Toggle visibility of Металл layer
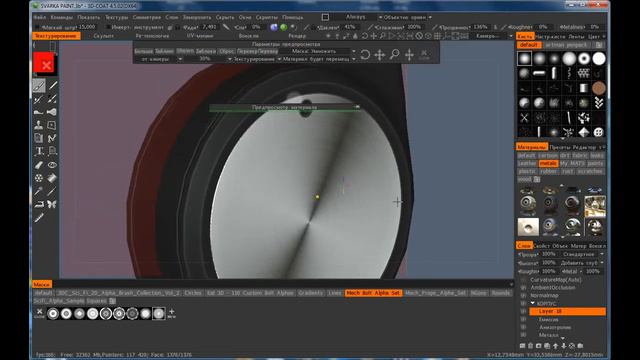The height and width of the screenshot is (360, 640). 523,335
